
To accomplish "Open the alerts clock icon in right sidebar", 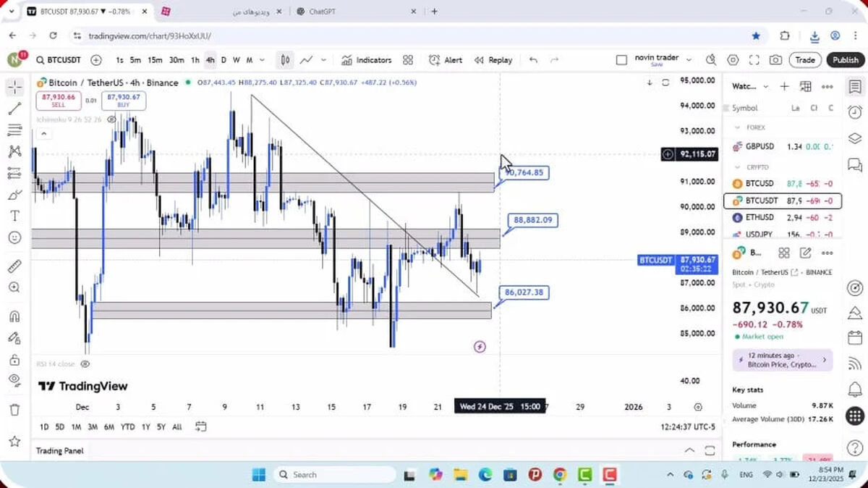I will pos(855,112).
